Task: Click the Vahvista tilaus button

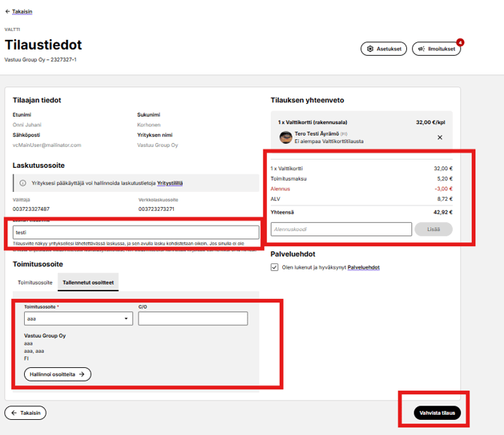Action: [437, 413]
